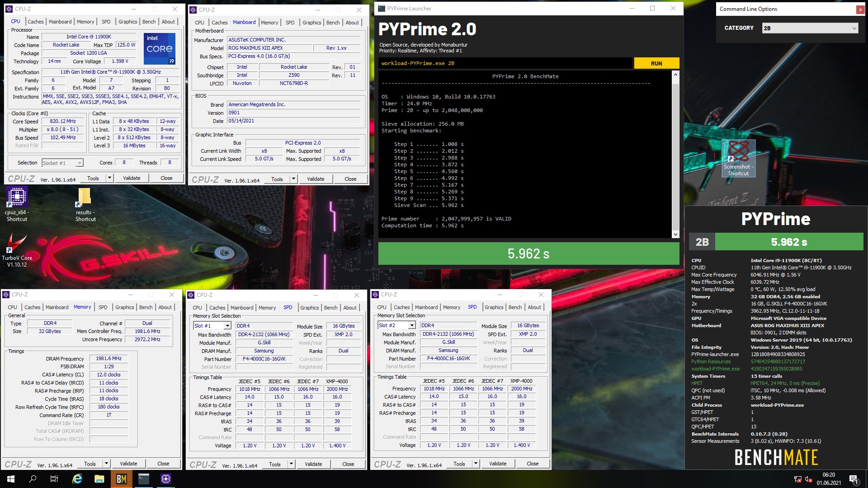Image resolution: width=868 pixels, height=488 pixels.
Task: Click Tools button in Mainboard CPU-Z window
Action: click(x=277, y=179)
